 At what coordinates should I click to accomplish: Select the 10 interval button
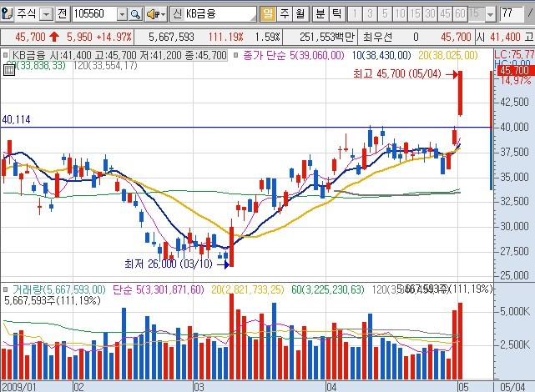point(400,14)
